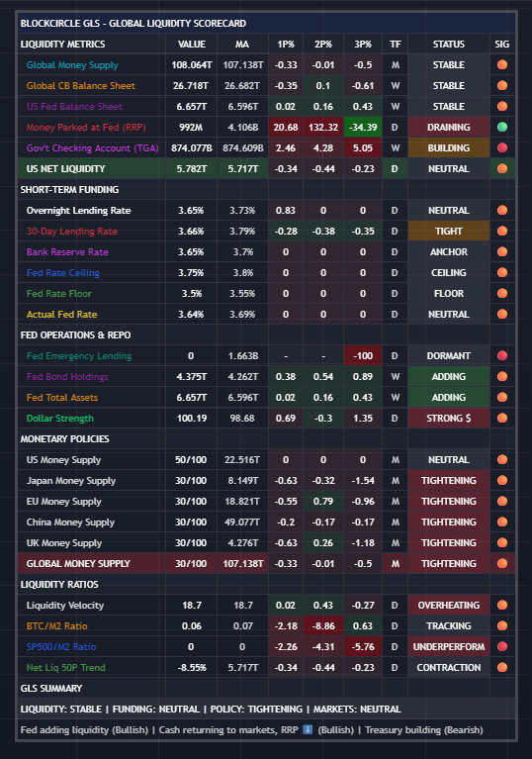The image size is (532, 759).
Task: Click the signal dot for Liquidity Velocity
Action: [x=502, y=605]
